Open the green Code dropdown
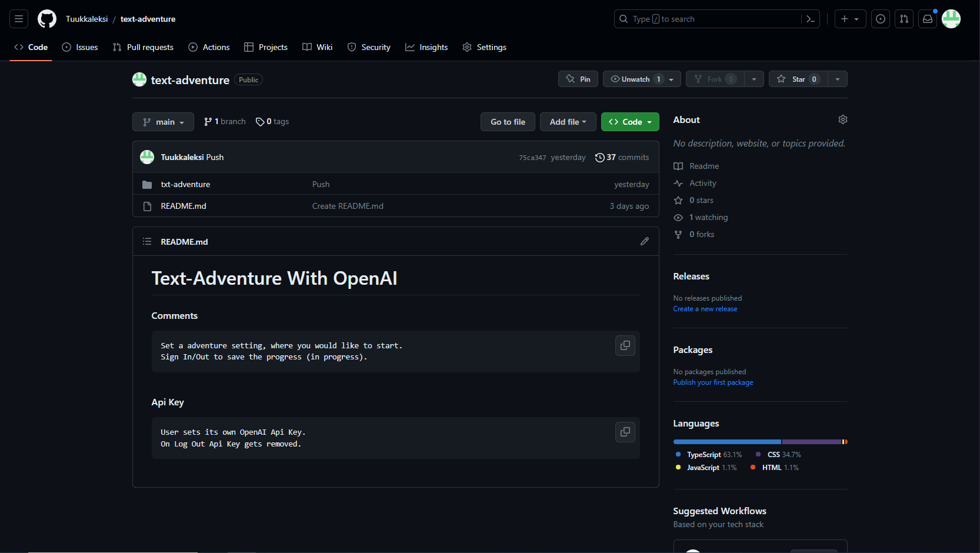This screenshot has width=980, height=553. pos(630,122)
